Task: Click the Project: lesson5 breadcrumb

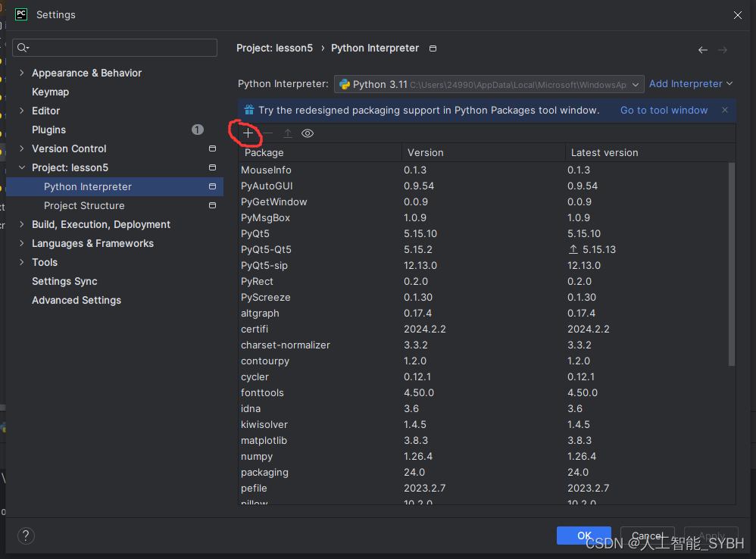Action: 274,48
